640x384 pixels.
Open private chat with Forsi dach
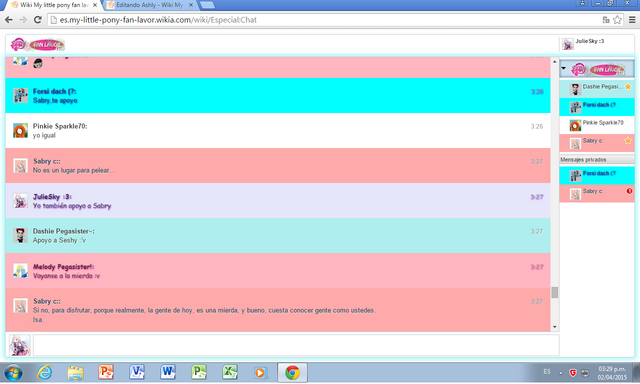(x=597, y=175)
